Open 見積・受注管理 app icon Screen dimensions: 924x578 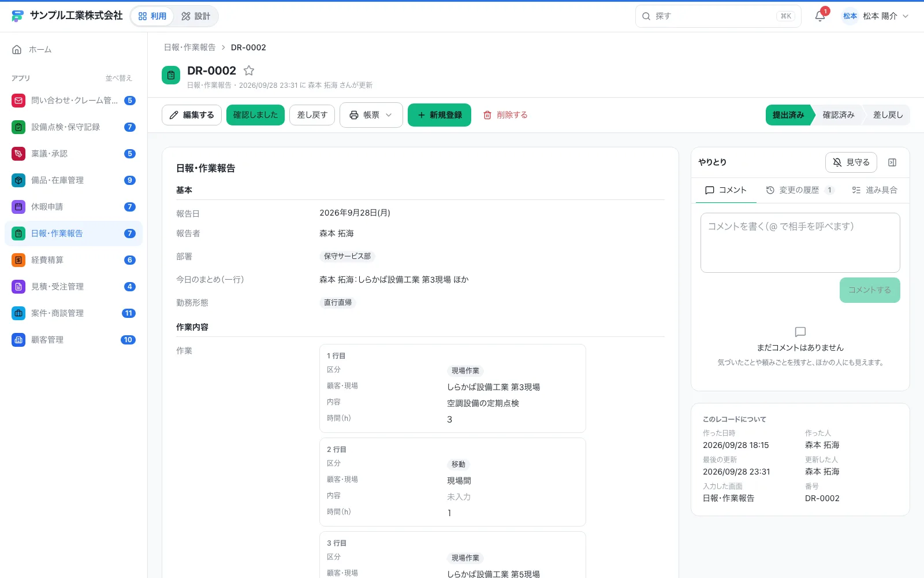click(x=18, y=287)
